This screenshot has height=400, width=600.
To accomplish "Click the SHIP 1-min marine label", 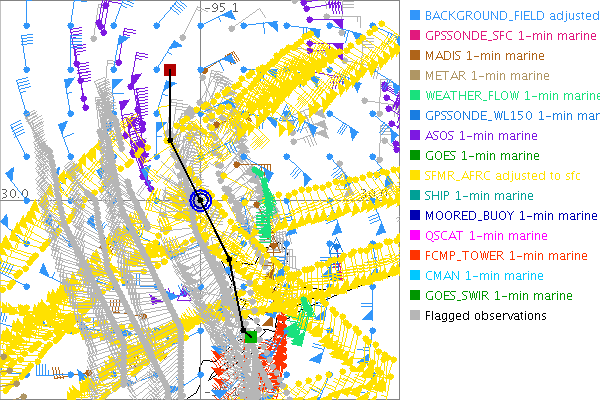I will 479,196.
